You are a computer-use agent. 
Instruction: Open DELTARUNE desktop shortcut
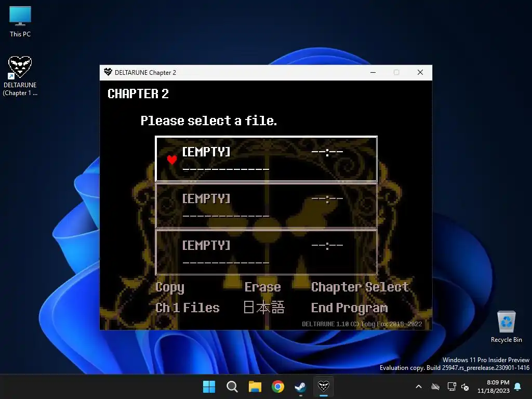click(20, 76)
